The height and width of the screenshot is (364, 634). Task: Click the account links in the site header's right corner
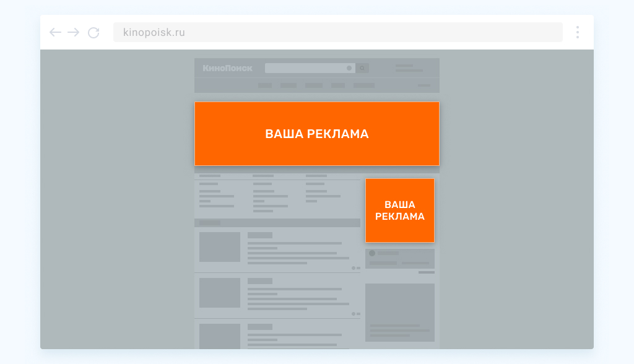(x=409, y=68)
